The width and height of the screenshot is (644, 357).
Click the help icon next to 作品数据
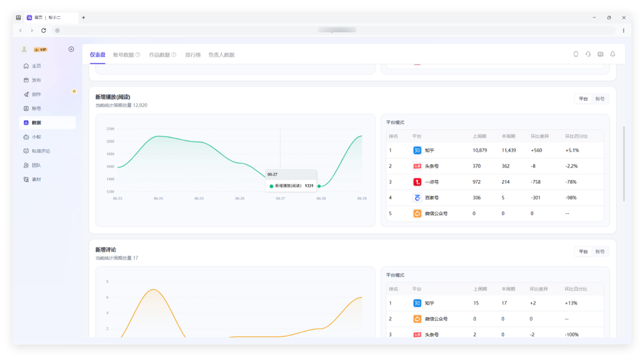pos(174,55)
